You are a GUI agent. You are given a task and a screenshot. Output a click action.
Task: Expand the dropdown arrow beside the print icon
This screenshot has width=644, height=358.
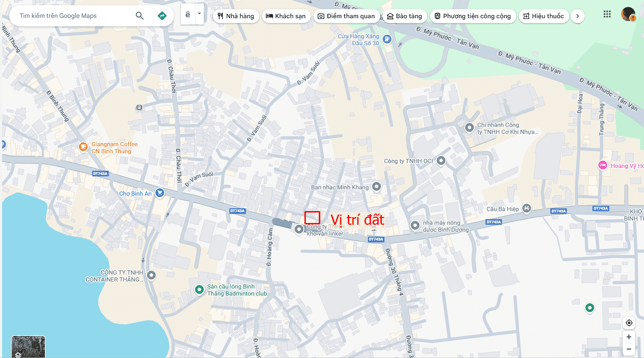pos(199,14)
